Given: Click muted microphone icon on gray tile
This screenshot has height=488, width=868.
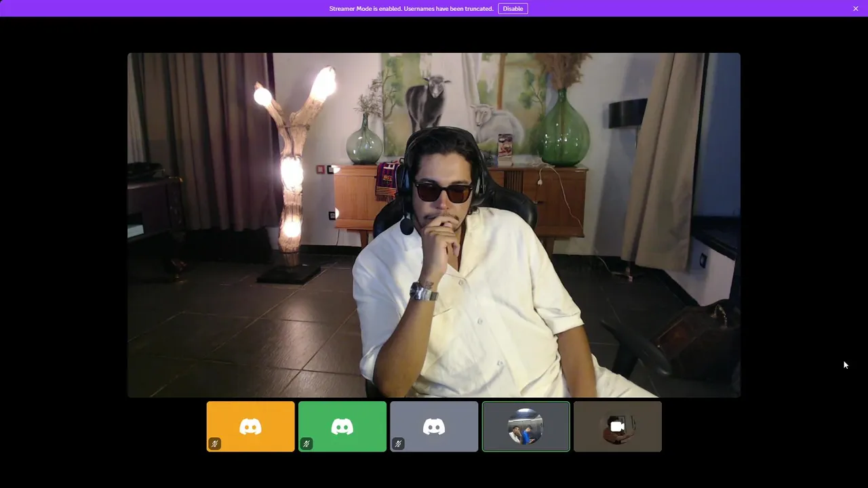Looking at the screenshot, I should pos(398,444).
